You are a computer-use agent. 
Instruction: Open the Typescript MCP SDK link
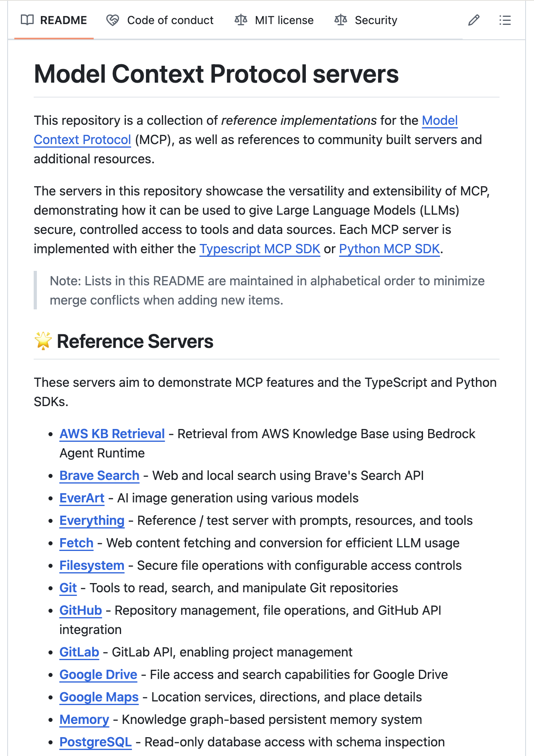click(x=260, y=249)
